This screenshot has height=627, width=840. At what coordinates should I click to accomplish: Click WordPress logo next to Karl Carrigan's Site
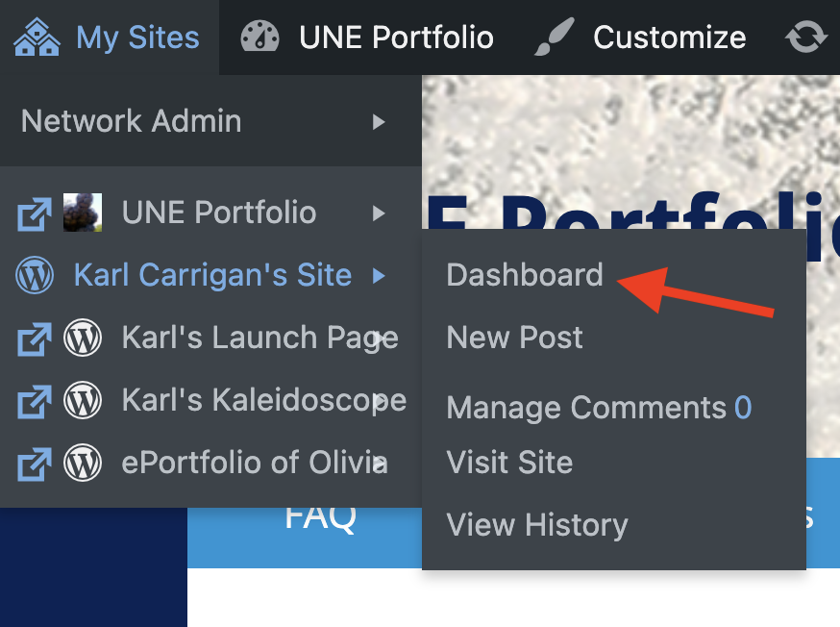tap(35, 275)
